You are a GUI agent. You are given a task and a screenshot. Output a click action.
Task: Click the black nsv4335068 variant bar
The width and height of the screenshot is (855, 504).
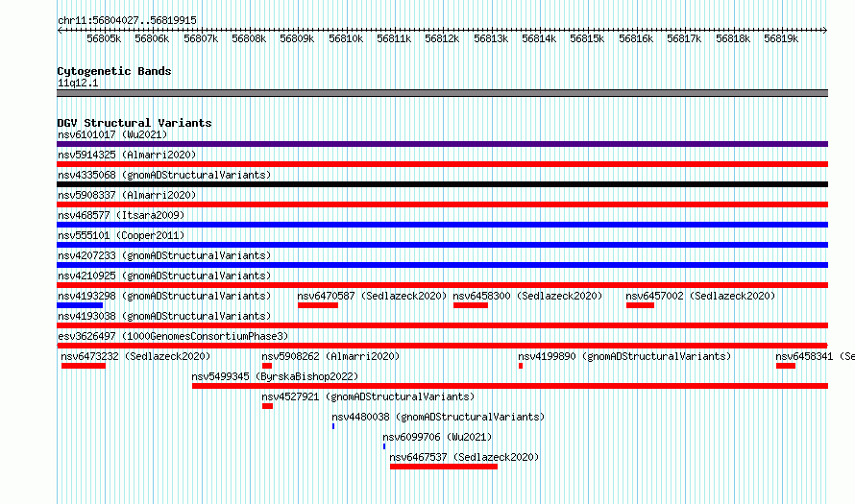[x=442, y=184]
